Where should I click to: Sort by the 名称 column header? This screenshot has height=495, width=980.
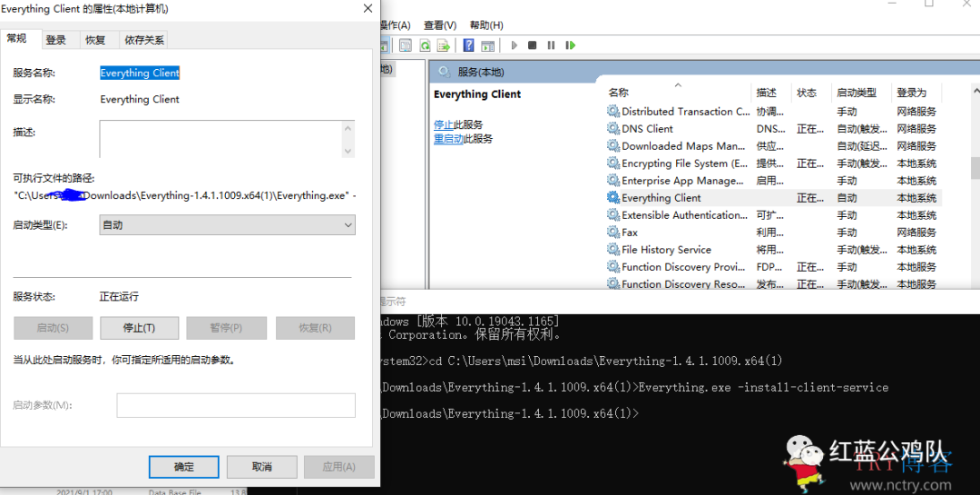678,93
